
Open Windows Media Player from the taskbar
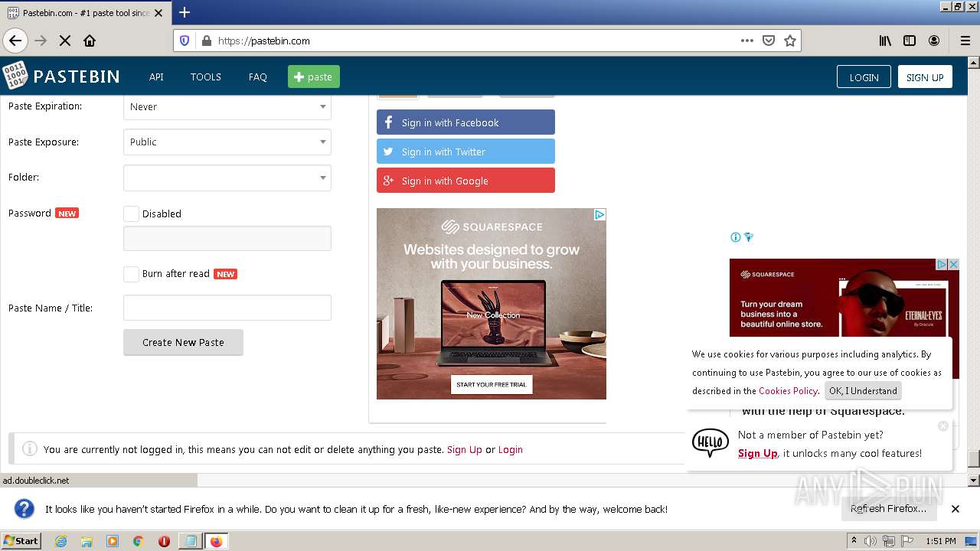113,541
